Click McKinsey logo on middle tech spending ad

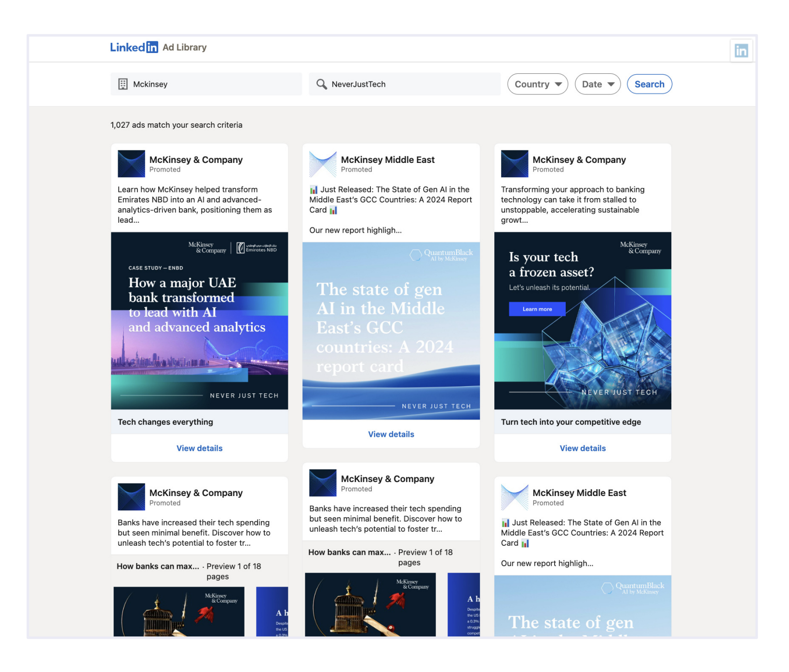coord(323,483)
